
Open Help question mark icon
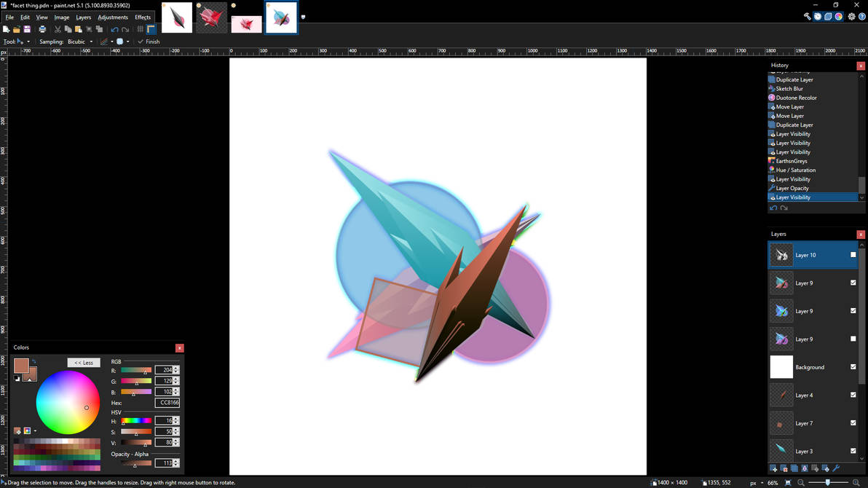(862, 17)
